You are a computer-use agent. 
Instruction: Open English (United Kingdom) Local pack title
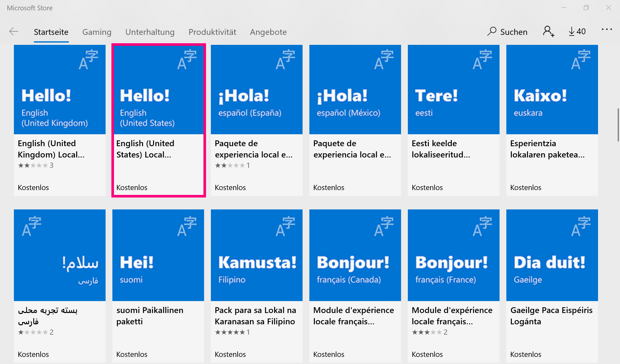click(51, 149)
